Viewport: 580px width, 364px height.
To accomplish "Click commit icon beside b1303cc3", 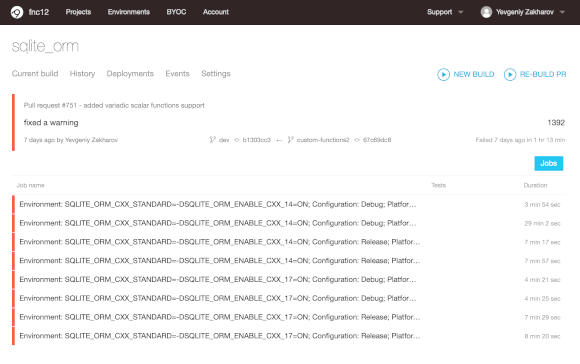I will tap(237, 140).
